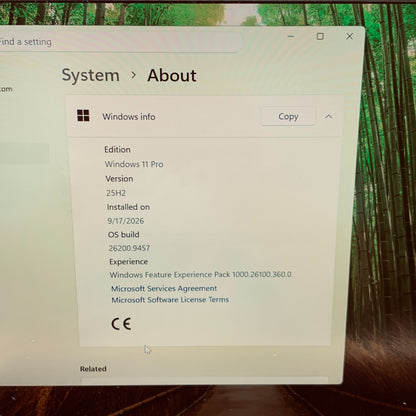Screen dimensions: 416x416
Task: Select the About breadcrumb title
Action: (172, 75)
